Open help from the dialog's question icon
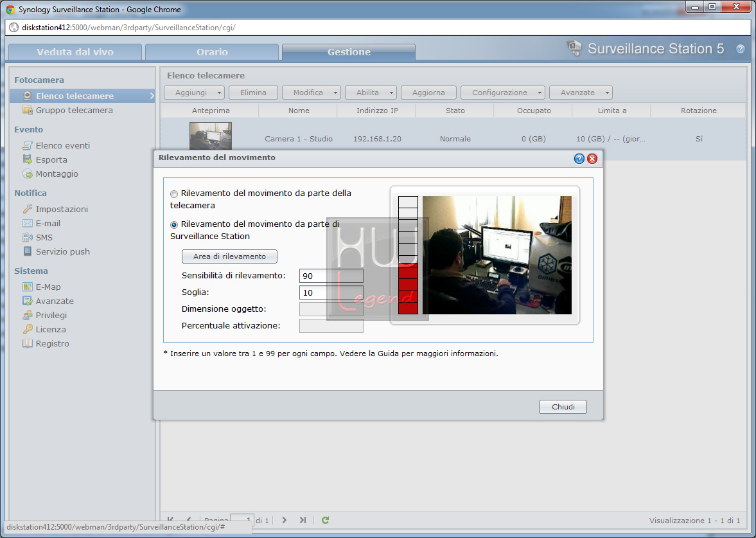Screen dimensions: 756x538 coord(579,159)
